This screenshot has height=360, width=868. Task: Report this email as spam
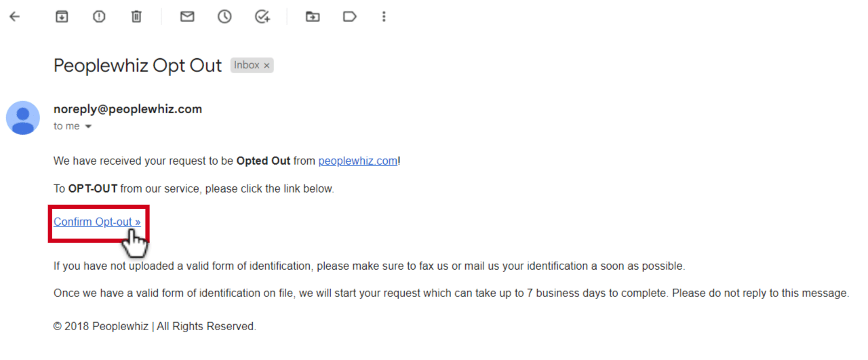coord(99,17)
